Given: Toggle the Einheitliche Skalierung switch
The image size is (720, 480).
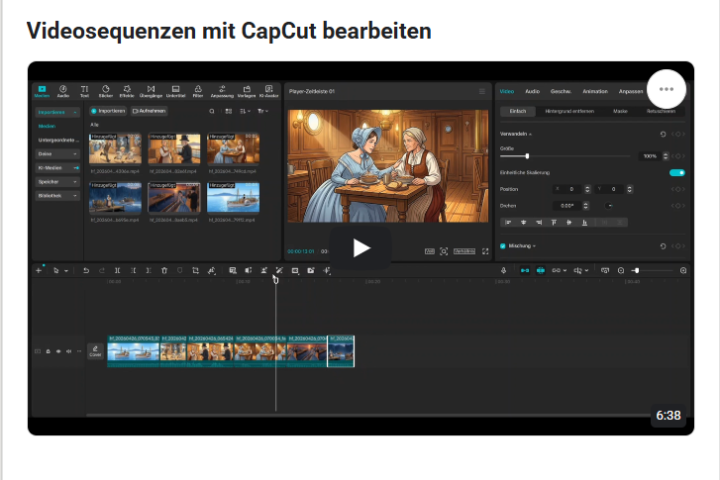Looking at the screenshot, I should click(x=677, y=173).
